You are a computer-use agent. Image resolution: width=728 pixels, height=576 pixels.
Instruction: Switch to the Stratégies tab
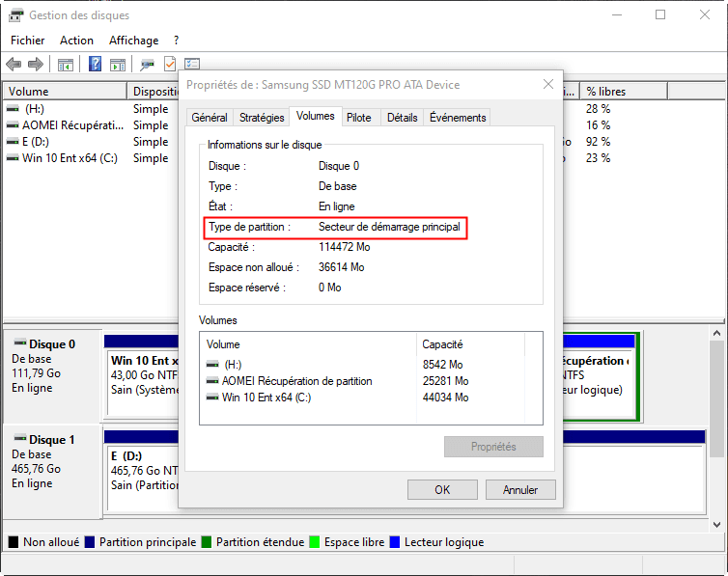pos(262,118)
